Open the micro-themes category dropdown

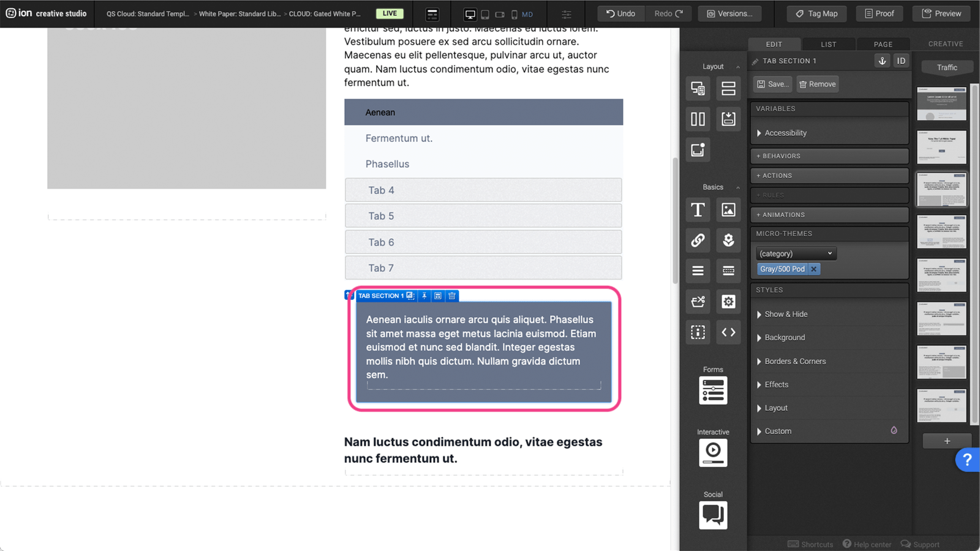coord(796,253)
